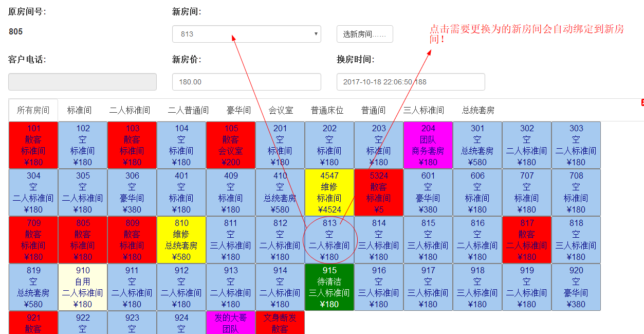Choose room 304 tile
Viewport: 644px width, 334px height.
[33, 192]
